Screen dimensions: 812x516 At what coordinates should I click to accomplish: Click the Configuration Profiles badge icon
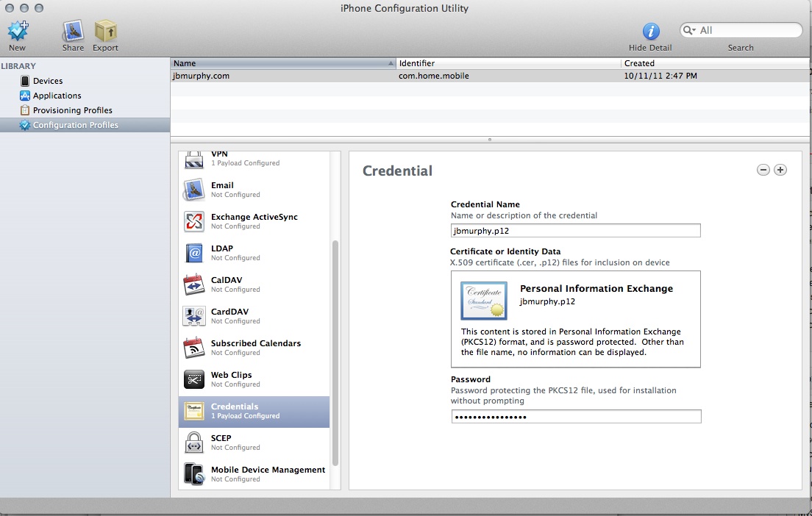(x=24, y=125)
